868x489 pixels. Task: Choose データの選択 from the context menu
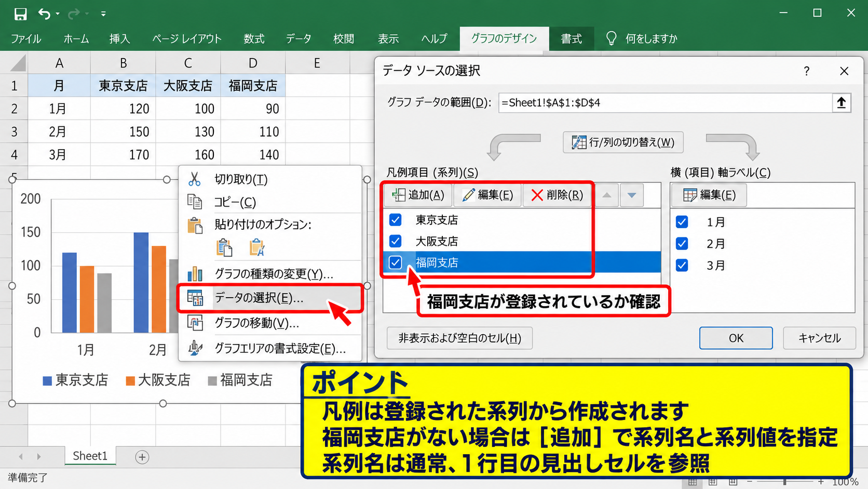point(270,298)
